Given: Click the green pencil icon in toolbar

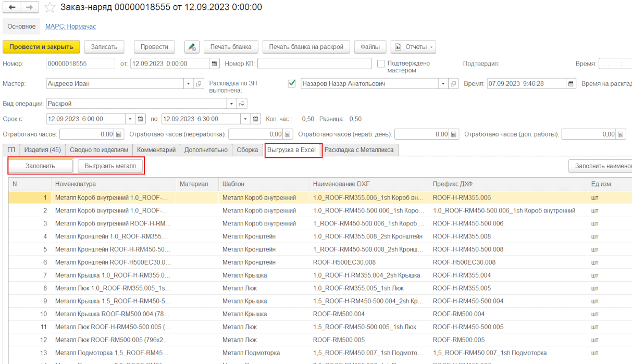Looking at the screenshot, I should pyautogui.click(x=192, y=47).
